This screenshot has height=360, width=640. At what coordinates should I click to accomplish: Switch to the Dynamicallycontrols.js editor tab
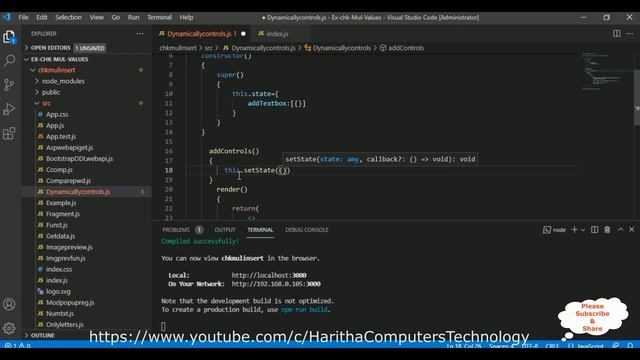(x=199, y=34)
